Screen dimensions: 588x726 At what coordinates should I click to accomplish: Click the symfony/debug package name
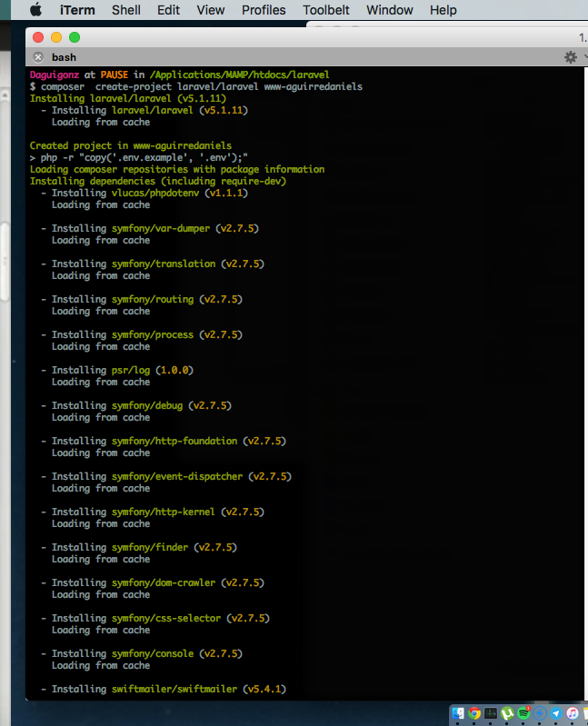click(147, 405)
